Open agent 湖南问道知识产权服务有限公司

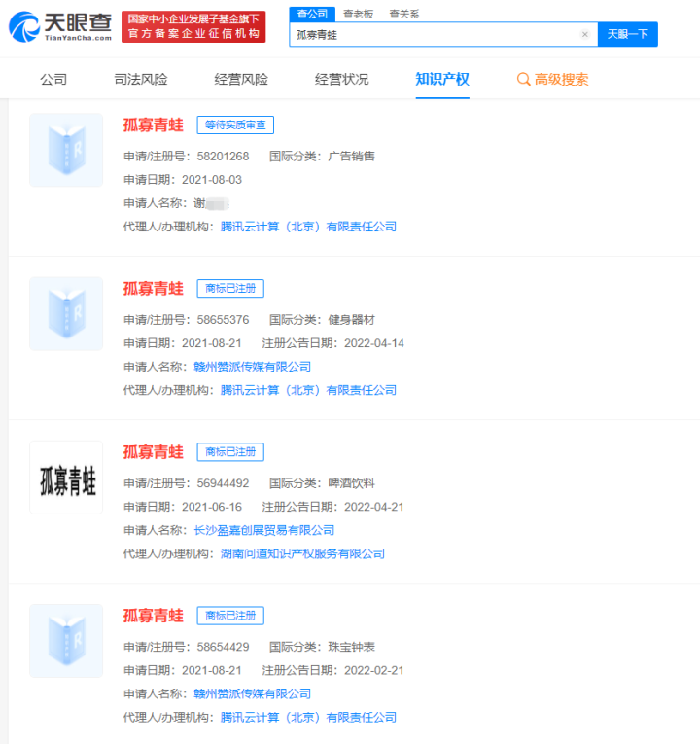302,553
